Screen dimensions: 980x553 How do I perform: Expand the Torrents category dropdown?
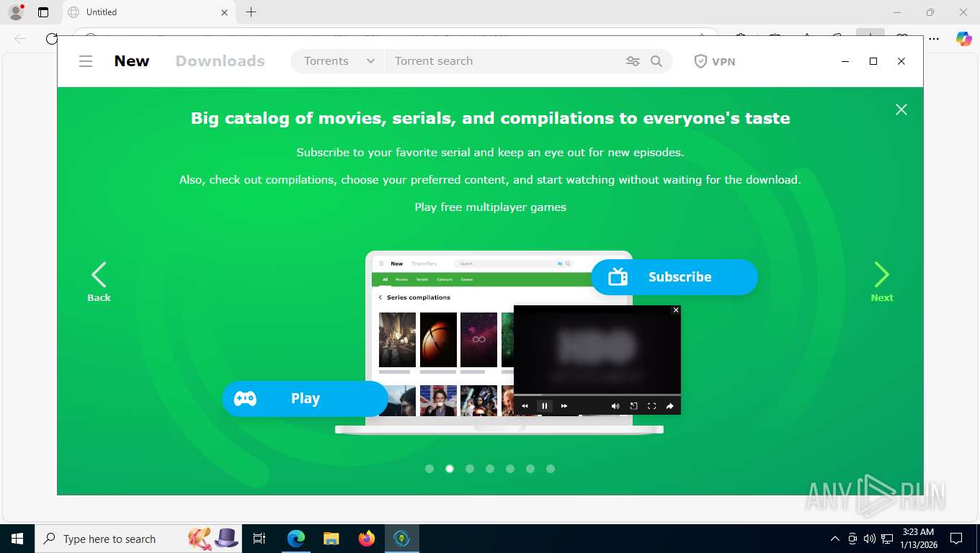pyautogui.click(x=339, y=61)
